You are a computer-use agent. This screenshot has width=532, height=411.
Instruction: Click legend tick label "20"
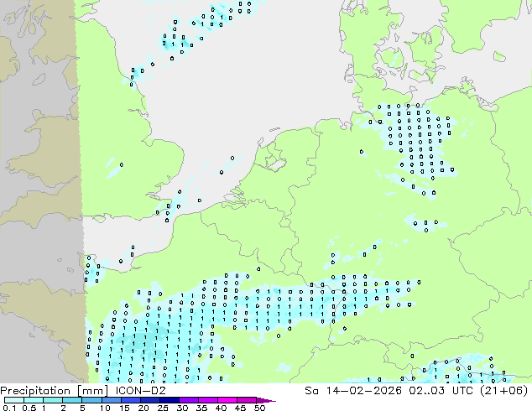pyautogui.click(x=143, y=408)
